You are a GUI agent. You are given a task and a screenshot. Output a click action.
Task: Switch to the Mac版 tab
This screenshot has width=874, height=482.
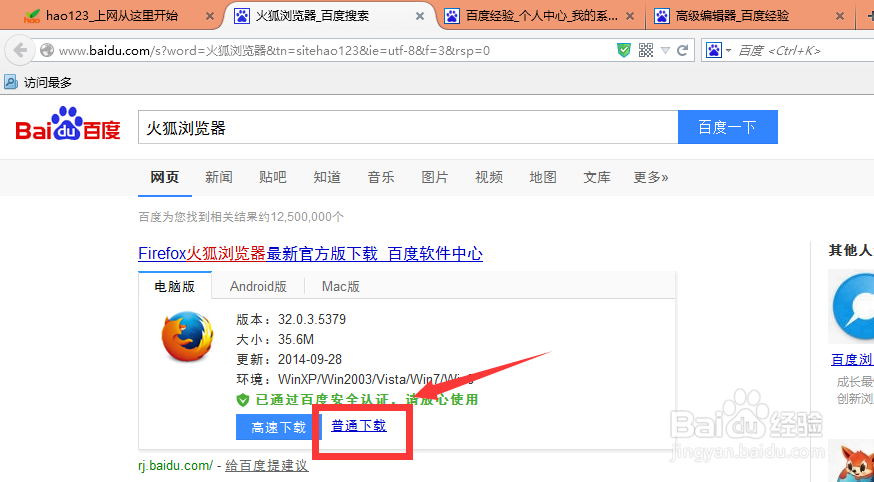tap(341, 286)
